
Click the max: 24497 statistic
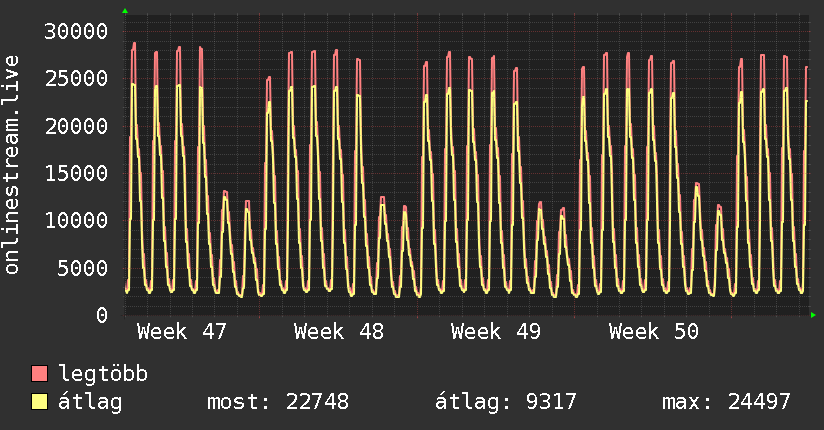pyautogui.click(x=726, y=402)
